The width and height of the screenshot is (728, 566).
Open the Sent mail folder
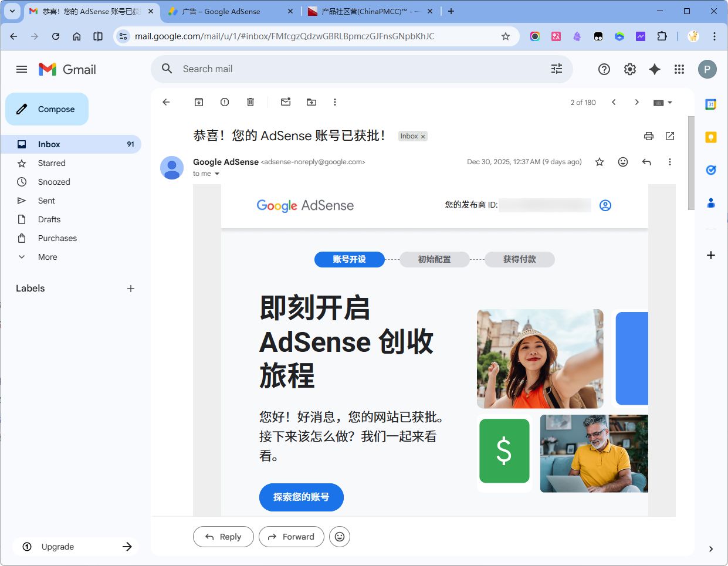click(46, 201)
